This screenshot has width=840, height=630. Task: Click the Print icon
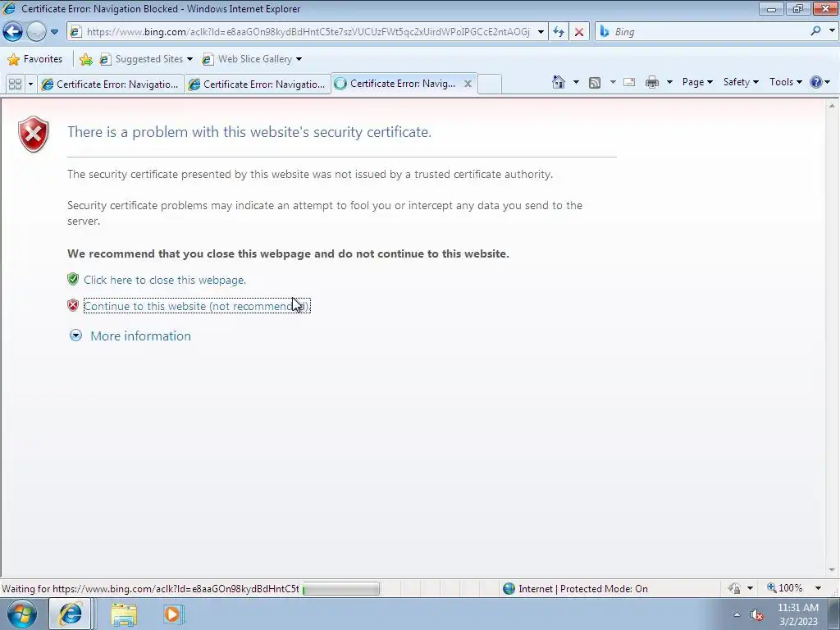(652, 82)
